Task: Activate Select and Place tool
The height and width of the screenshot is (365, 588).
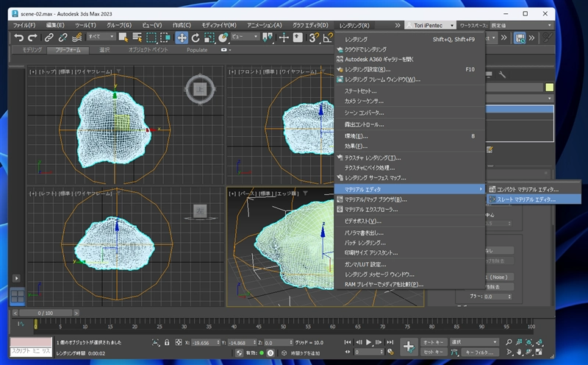Action: [x=223, y=38]
